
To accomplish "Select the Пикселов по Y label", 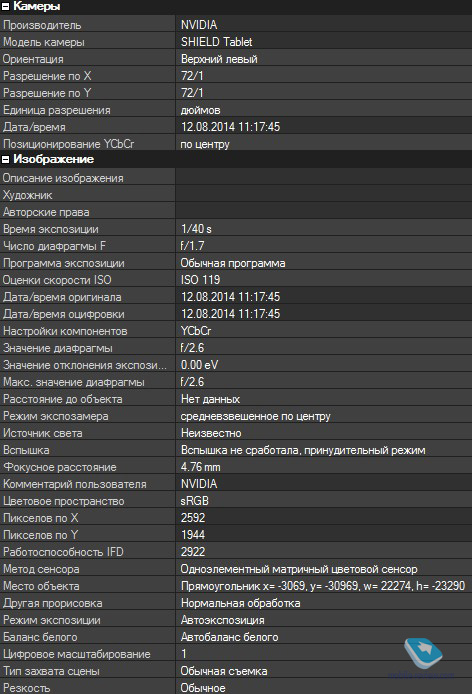I will pyautogui.click(x=41, y=535).
